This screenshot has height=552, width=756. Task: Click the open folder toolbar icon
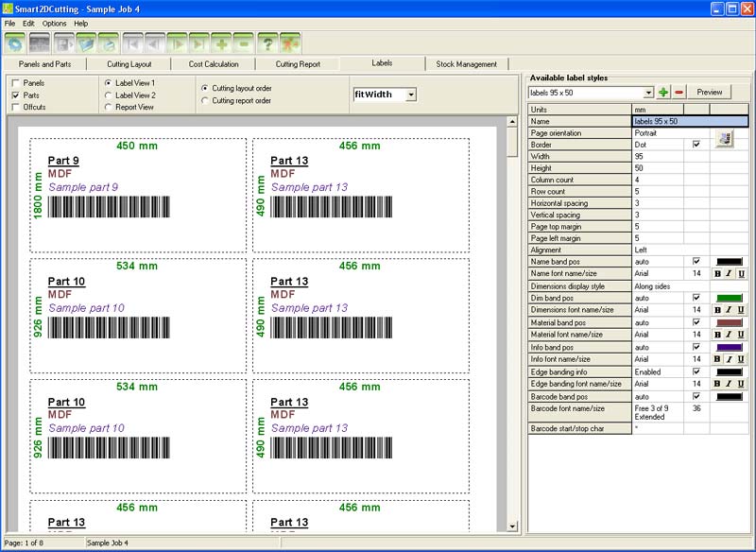(86, 43)
